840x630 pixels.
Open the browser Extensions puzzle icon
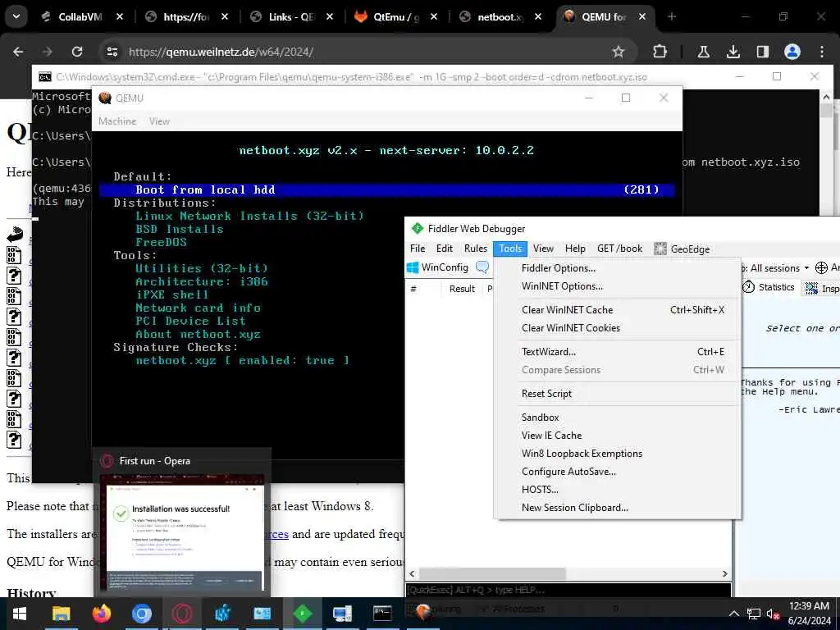point(660,52)
